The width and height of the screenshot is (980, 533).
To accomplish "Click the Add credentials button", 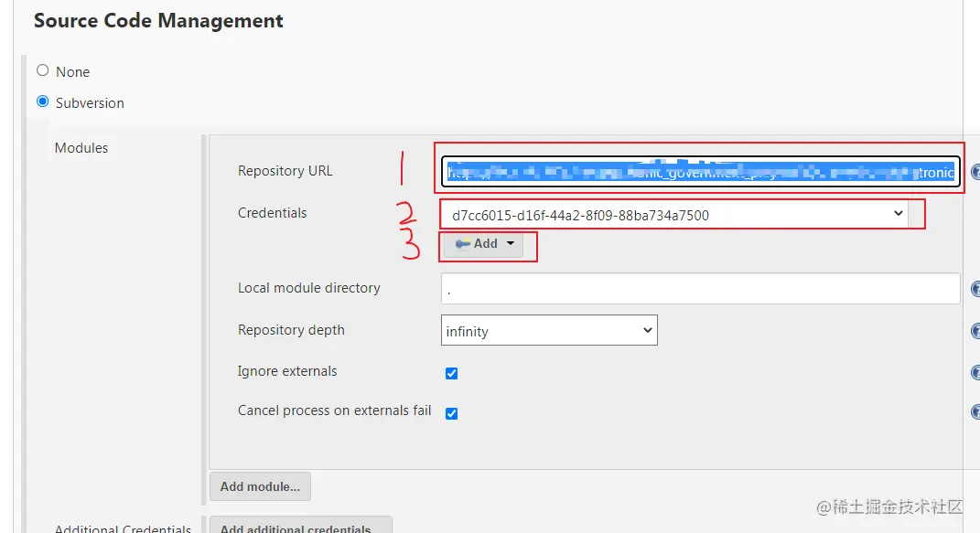I will point(485,244).
